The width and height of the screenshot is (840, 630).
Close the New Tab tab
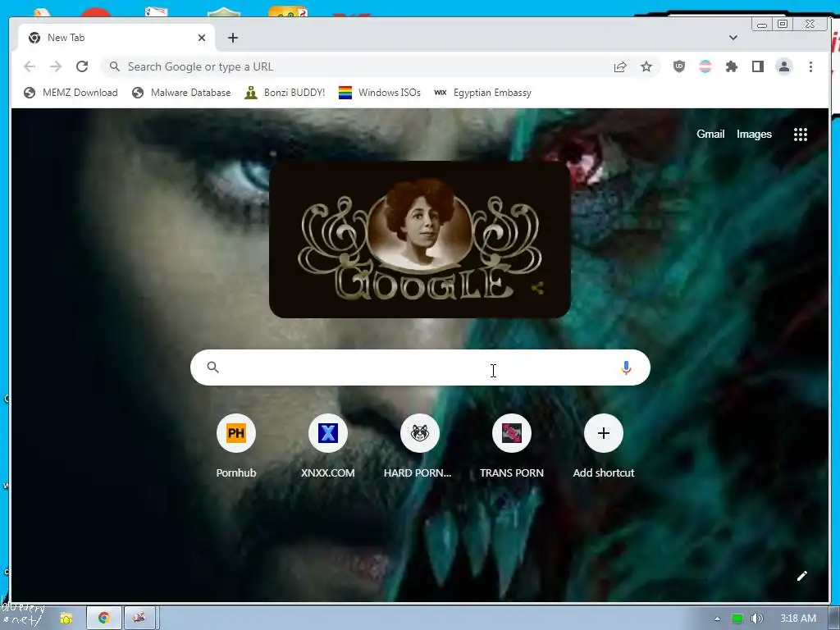coord(202,38)
